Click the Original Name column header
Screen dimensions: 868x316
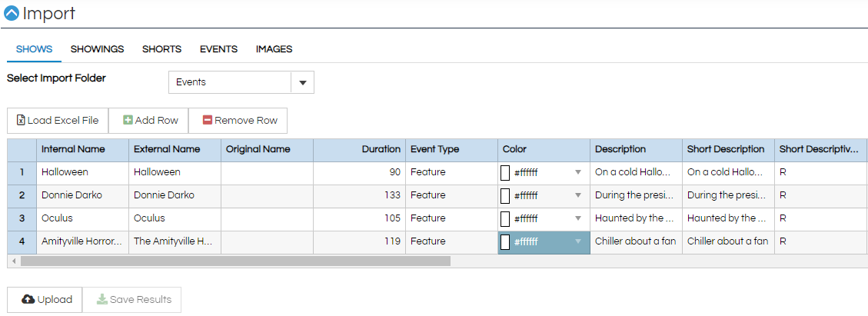(268, 149)
